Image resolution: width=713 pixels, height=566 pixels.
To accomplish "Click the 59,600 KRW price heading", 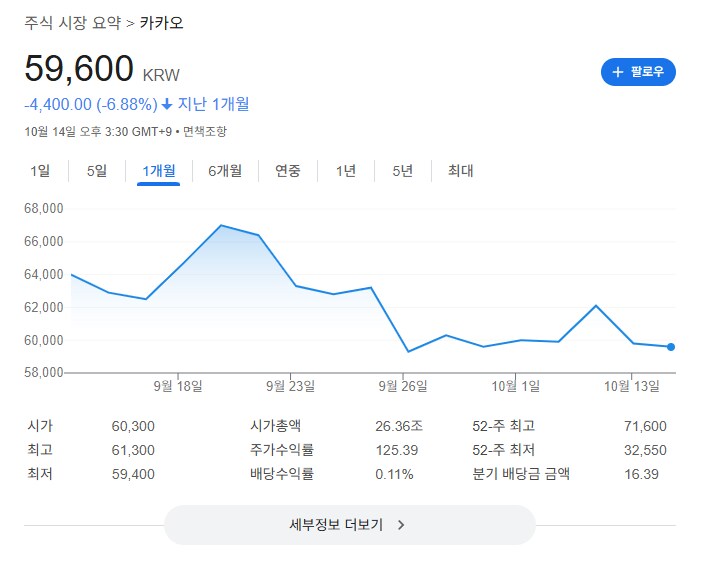I will [x=80, y=69].
